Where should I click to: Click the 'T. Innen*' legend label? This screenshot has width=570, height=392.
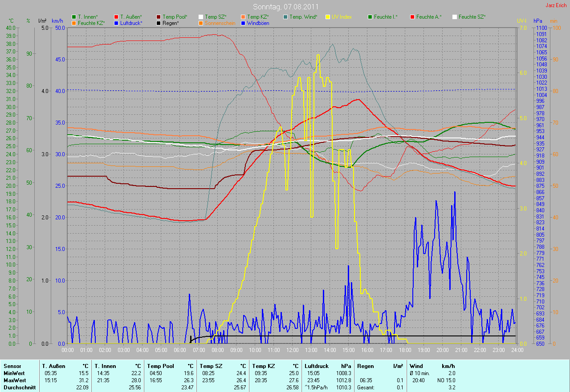point(88,17)
